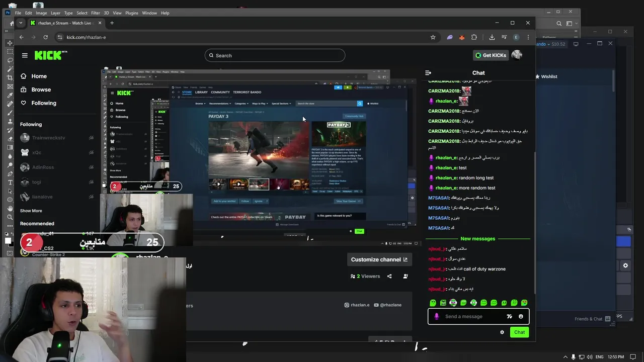644x362 pixels.
Task: Select the Rectangular Marquee tool in Photoshop
Action: coord(10,51)
